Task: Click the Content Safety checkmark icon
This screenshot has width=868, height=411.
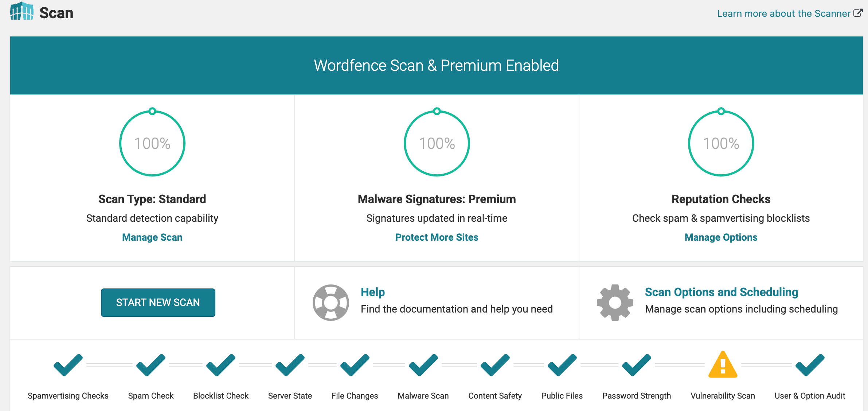Action: (494, 365)
